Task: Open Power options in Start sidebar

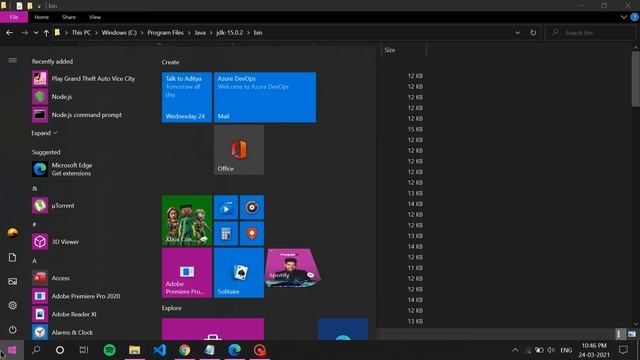Action: pos(12,329)
